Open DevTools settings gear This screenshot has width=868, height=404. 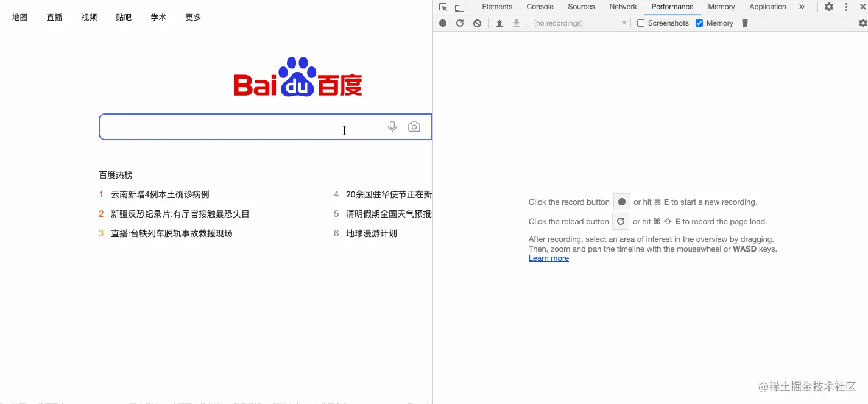pyautogui.click(x=829, y=7)
